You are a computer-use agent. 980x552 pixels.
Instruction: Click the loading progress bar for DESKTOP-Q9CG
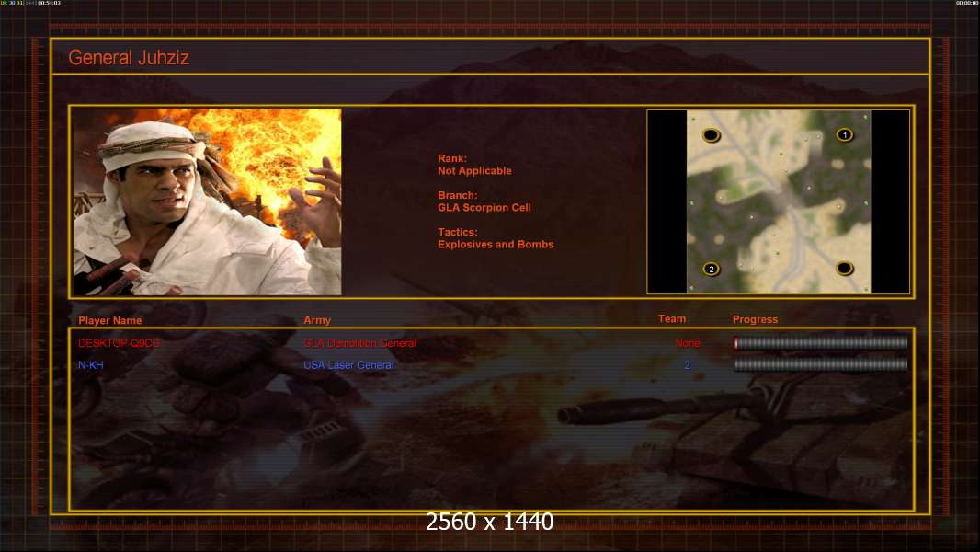click(x=821, y=342)
